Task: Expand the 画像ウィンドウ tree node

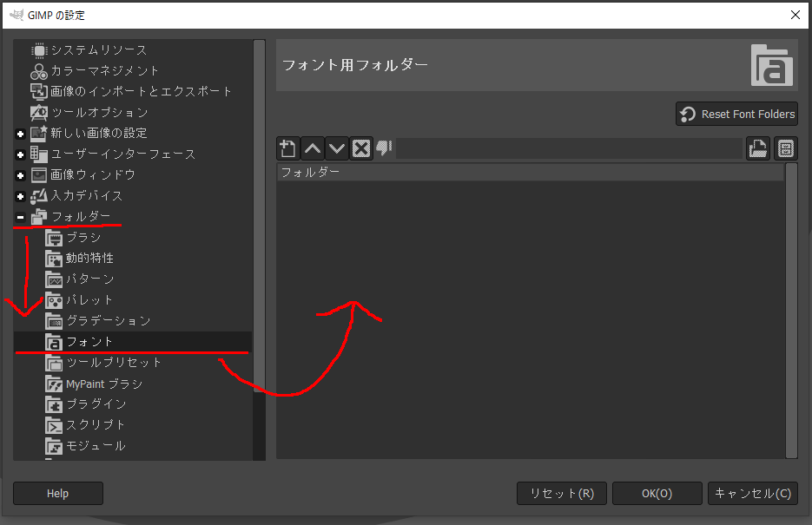Action: click(x=20, y=175)
